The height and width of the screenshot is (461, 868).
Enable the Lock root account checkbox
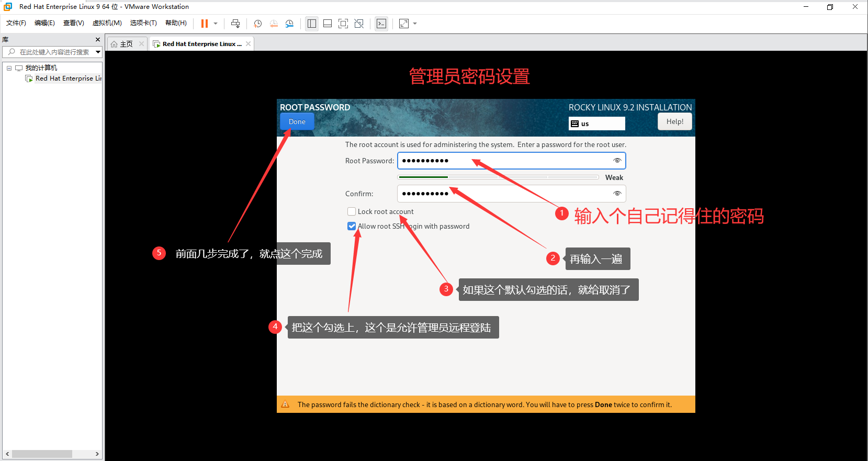click(x=352, y=211)
